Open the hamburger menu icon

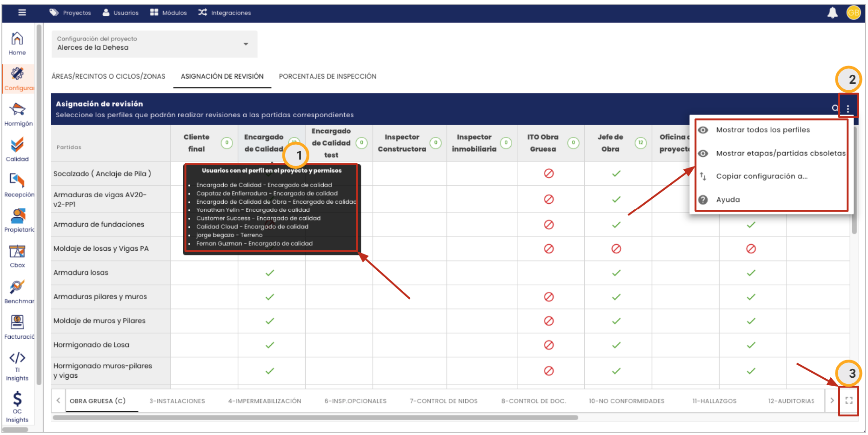[x=22, y=13]
